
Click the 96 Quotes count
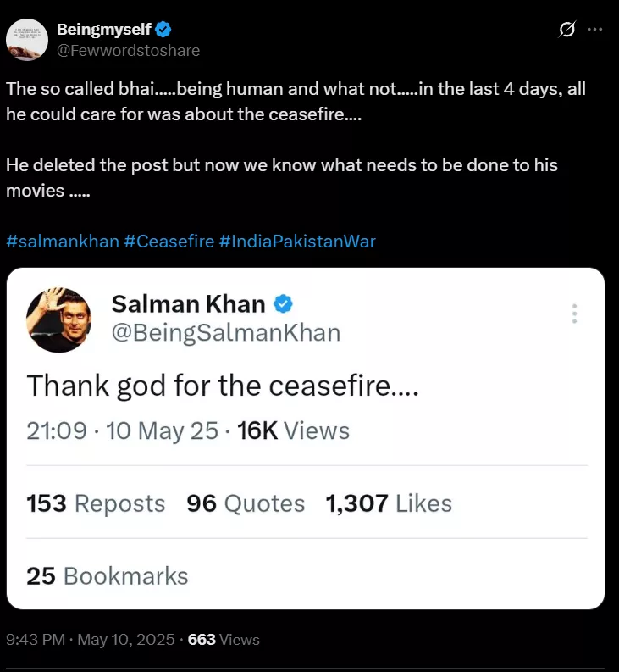tap(246, 503)
